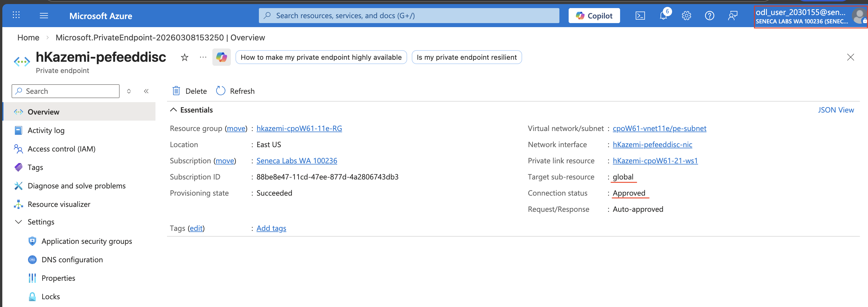Collapse the Settings group in sidebar
Viewport: 868px width, 307px height.
19,222
